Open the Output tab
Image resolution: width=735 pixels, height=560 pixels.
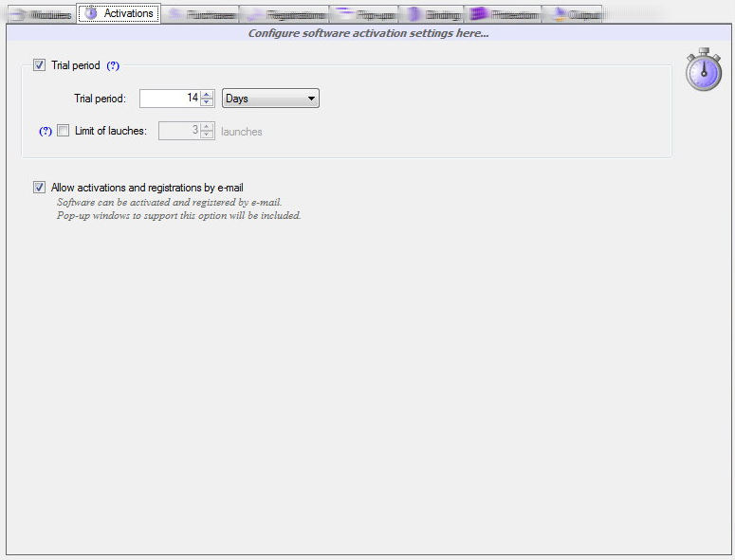[572, 14]
